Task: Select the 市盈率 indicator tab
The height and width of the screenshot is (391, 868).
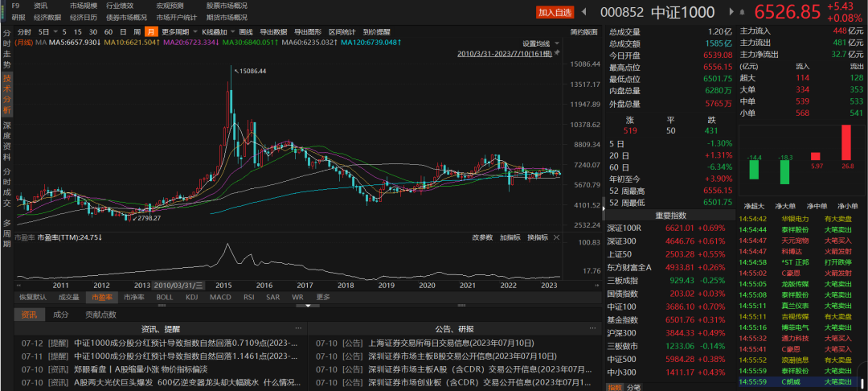Action: click(x=102, y=298)
